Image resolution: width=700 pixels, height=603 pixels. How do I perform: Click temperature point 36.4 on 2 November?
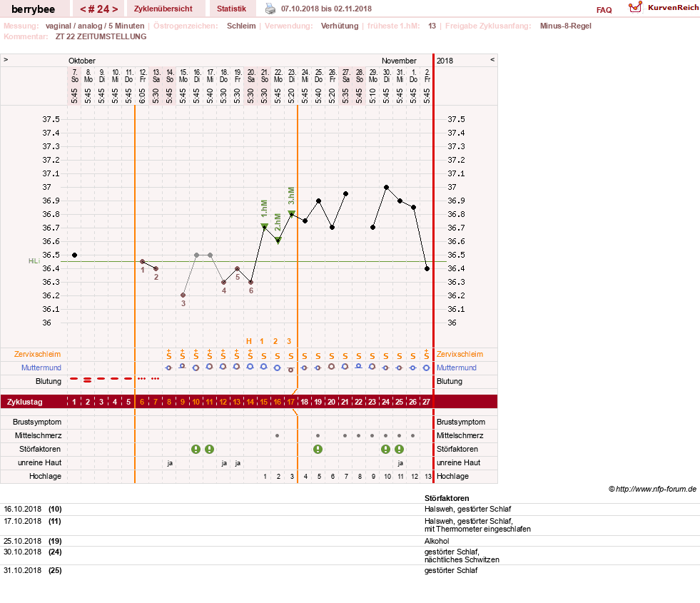pos(427,269)
